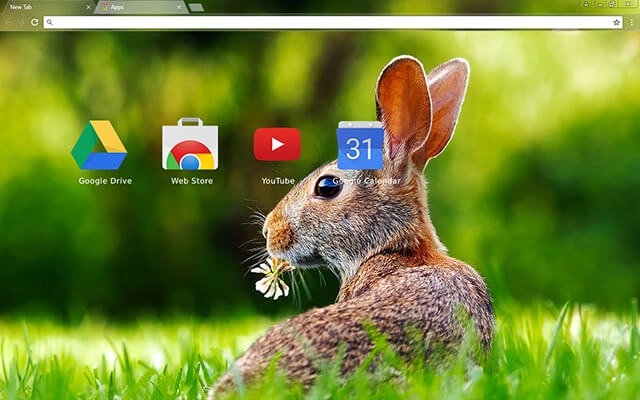This screenshot has height=400, width=640.
Task: Open the Chrome three-dot menu
Action: 631,22
